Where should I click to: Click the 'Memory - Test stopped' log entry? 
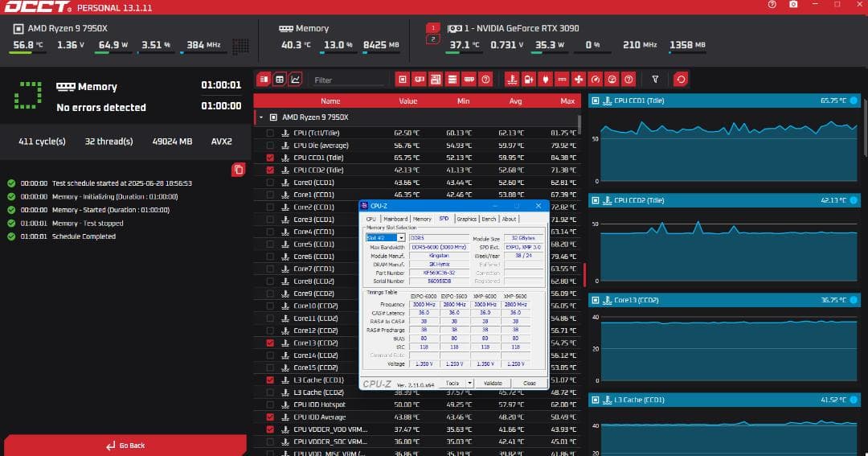pyautogui.click(x=88, y=224)
